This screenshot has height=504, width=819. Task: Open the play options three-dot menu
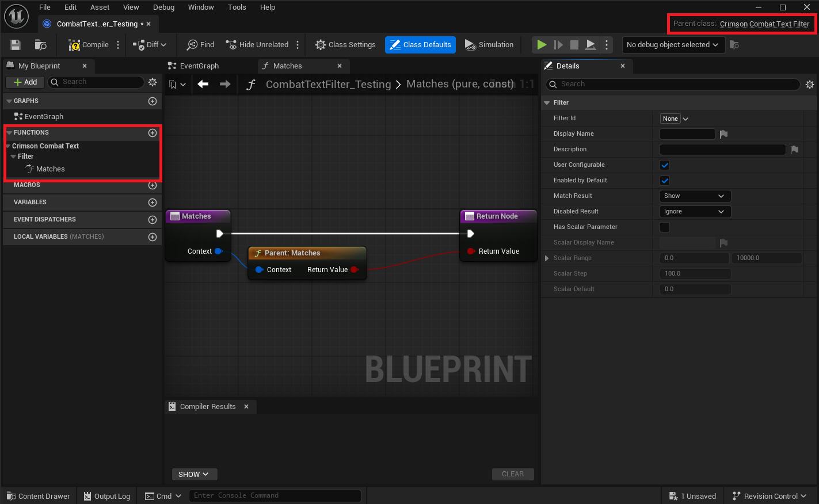click(607, 45)
